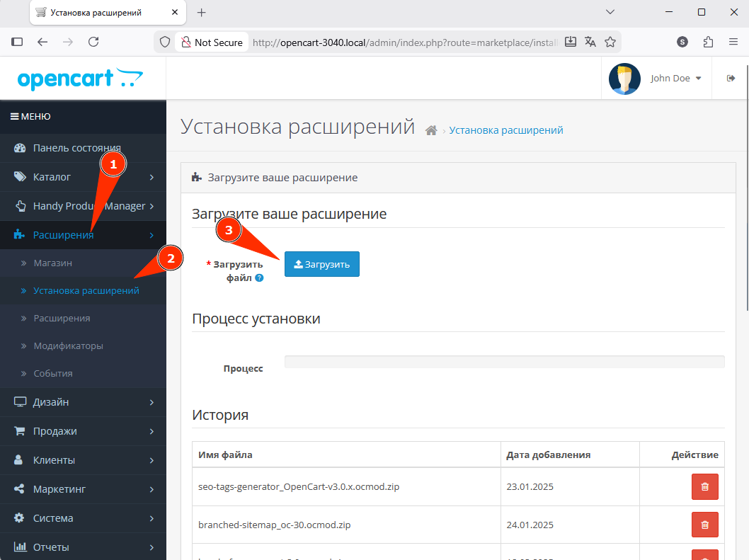Click the blue Загрузить upload button
Image resolution: width=749 pixels, height=560 pixels.
tap(322, 264)
